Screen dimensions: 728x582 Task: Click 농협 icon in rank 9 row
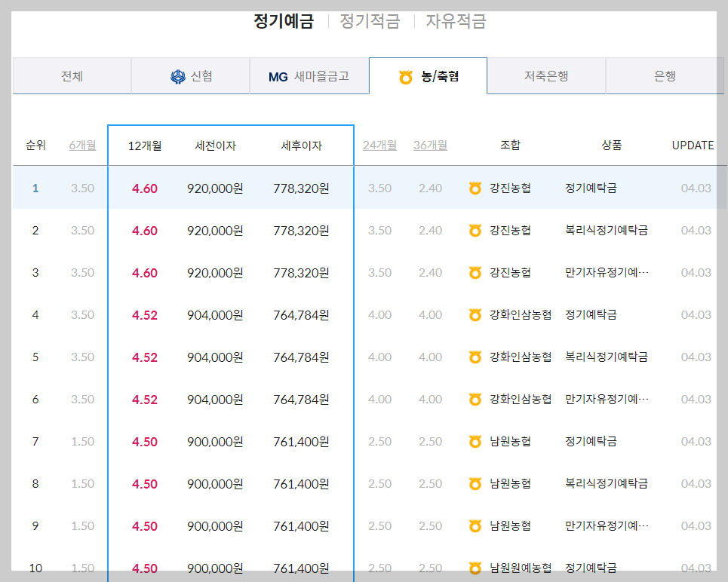coord(475,526)
